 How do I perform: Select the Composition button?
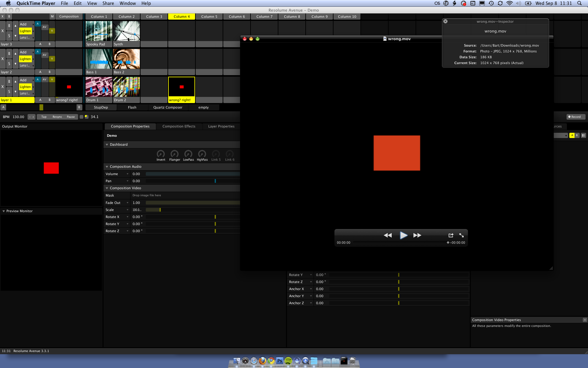(69, 17)
